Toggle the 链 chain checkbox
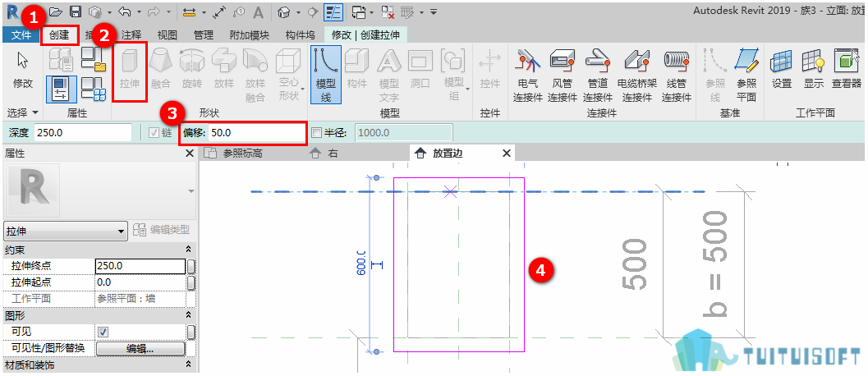Viewport: 868px width, 376px height. (x=152, y=133)
